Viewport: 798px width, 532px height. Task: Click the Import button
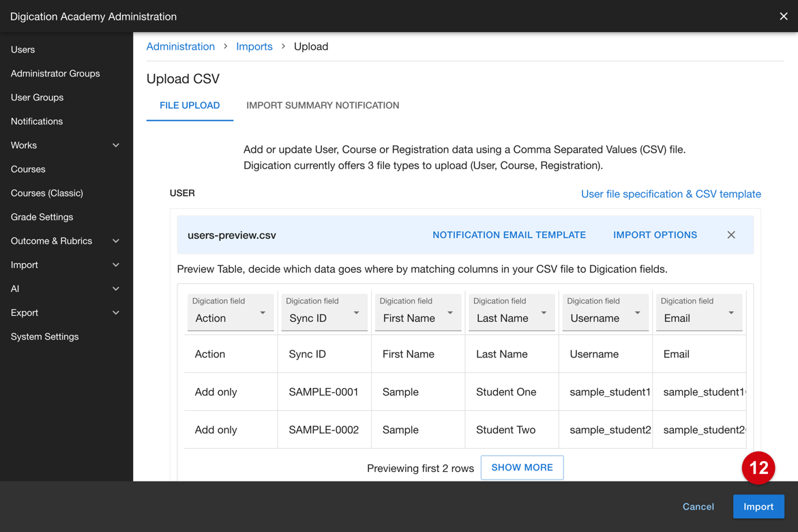[758, 507]
